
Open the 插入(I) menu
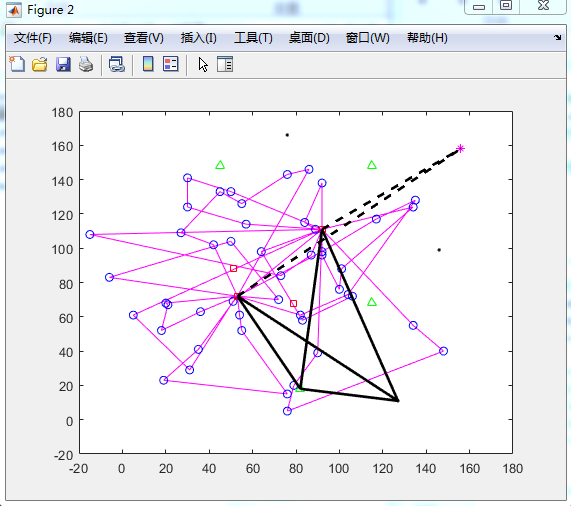[x=198, y=37]
